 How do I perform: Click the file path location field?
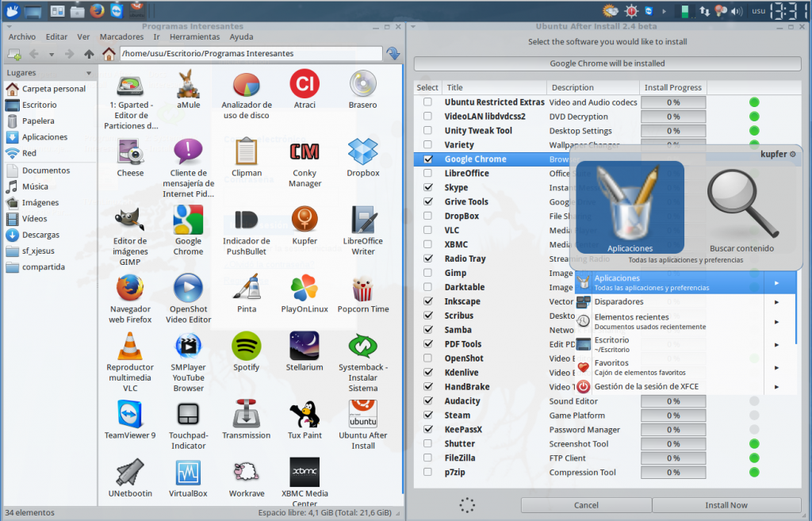point(251,53)
